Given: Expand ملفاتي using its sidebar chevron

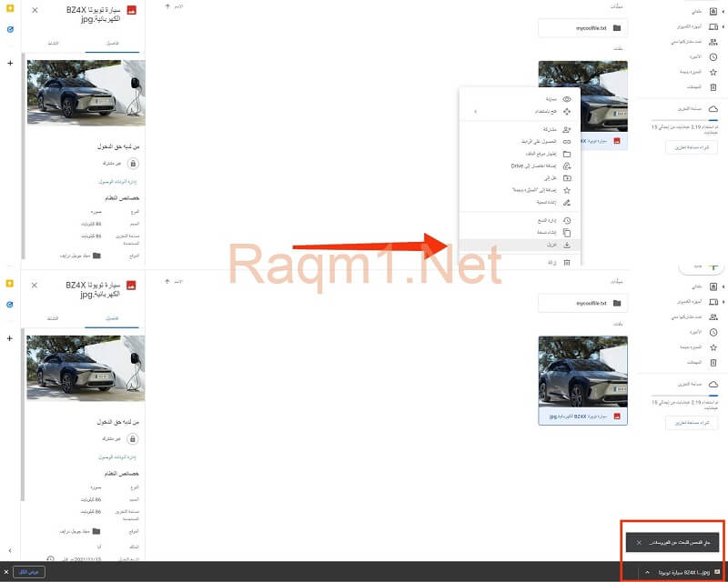Looking at the screenshot, I should [723, 11].
